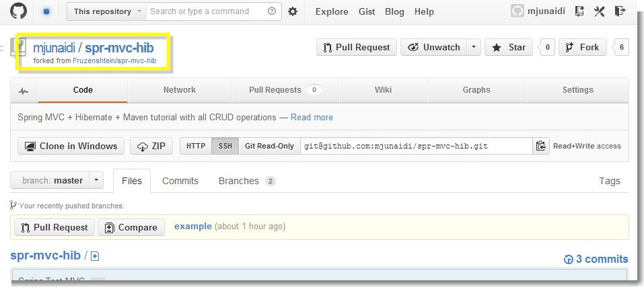Click the search help question-mark icon
Image resolution: width=644 pixels, height=287 pixels.
271,11
